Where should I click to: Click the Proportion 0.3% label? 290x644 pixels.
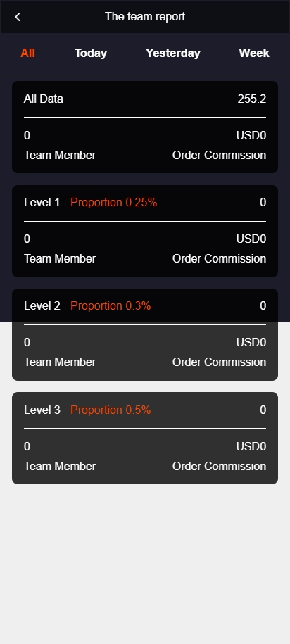click(x=111, y=305)
